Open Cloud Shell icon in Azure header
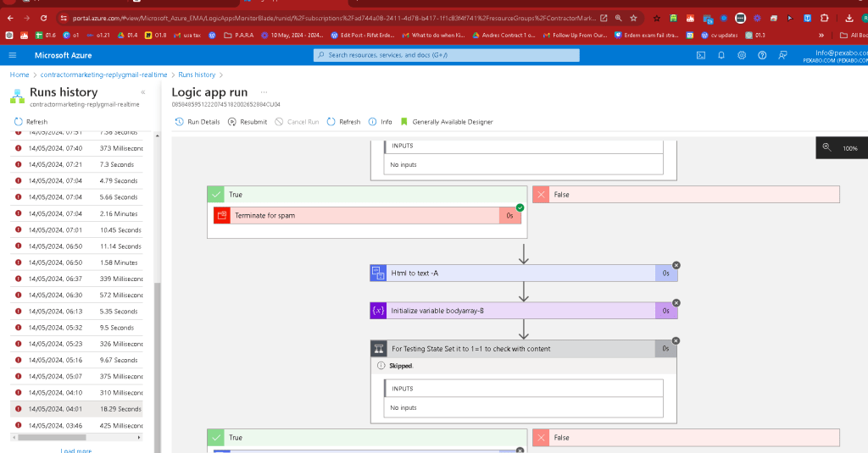868x453 pixels. 701,55
